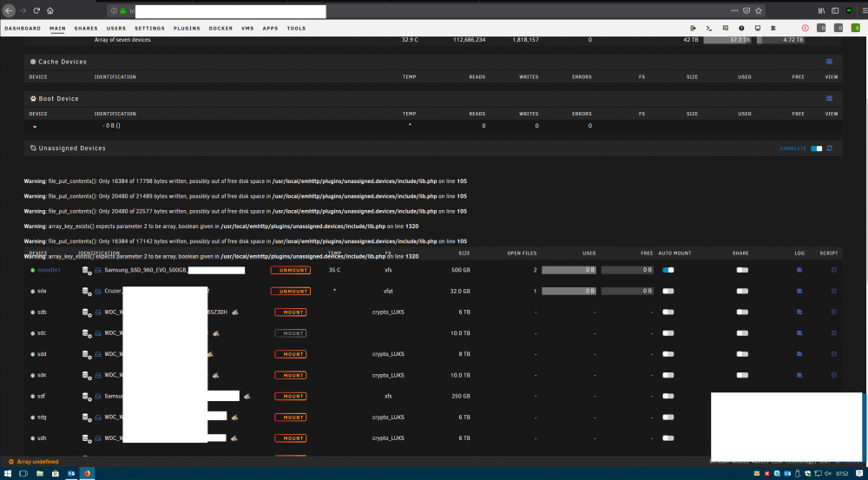Enable auto mount for sdf
This screenshot has width=868, height=480.
click(668, 397)
